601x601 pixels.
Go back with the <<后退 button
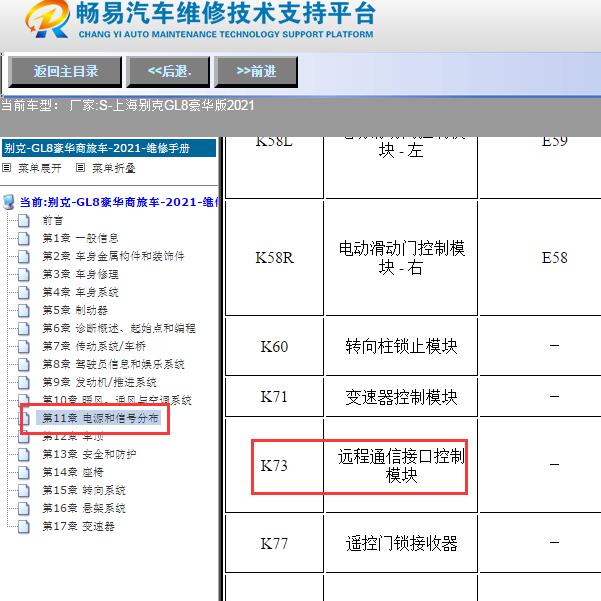click(169, 72)
